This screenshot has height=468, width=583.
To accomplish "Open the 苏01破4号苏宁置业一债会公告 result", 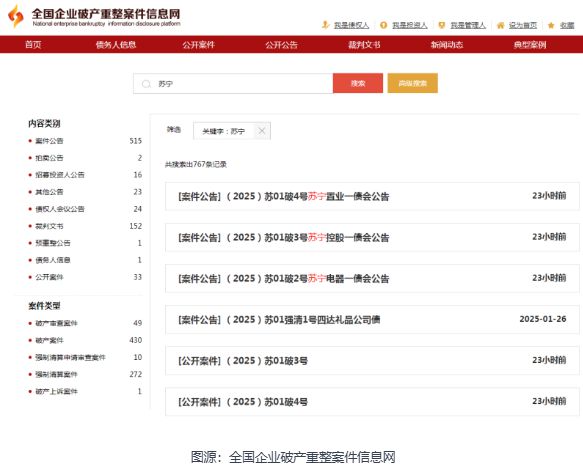I will 372,196.
